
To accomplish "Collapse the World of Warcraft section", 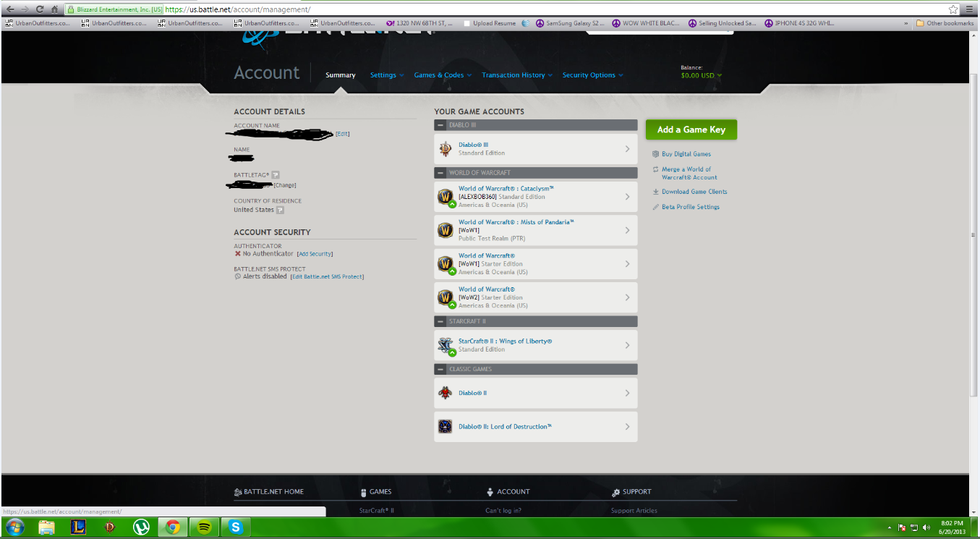I will [441, 173].
